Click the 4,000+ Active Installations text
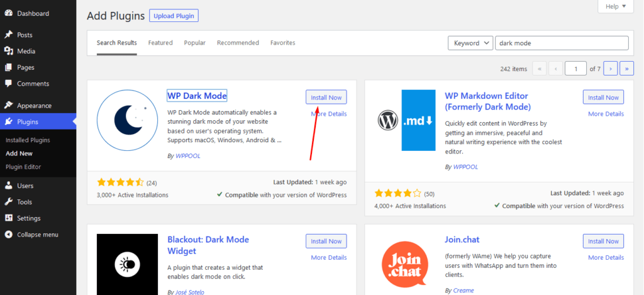 [410, 206]
